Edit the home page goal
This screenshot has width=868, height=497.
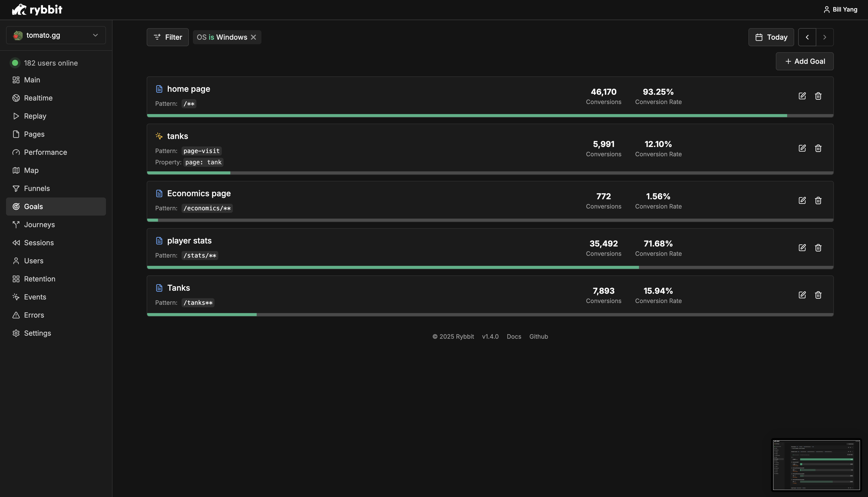pos(802,96)
